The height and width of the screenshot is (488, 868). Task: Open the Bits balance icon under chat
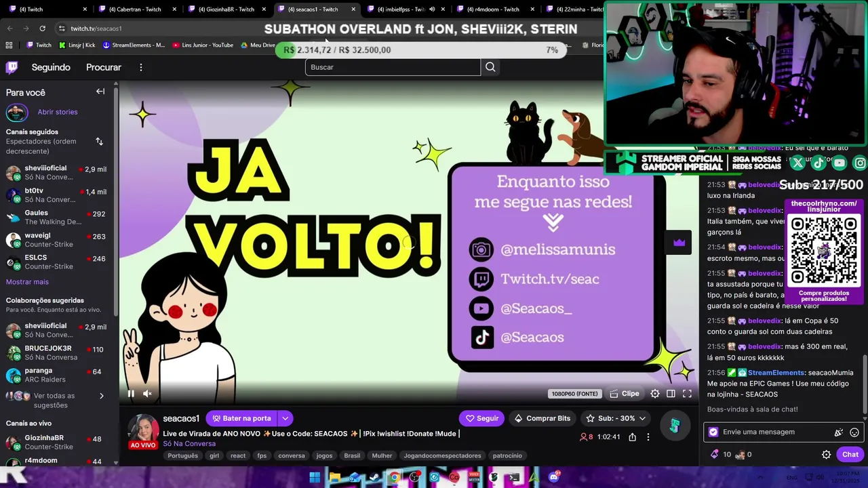click(x=714, y=454)
